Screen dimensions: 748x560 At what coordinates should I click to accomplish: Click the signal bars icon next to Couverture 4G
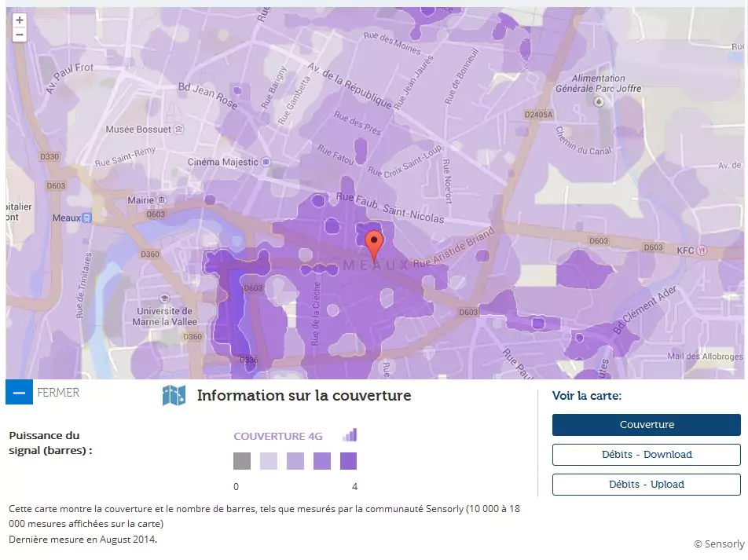pos(350,435)
